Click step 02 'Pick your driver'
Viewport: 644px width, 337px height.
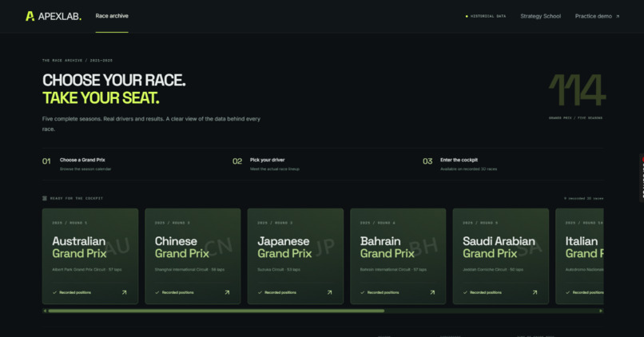click(x=268, y=160)
